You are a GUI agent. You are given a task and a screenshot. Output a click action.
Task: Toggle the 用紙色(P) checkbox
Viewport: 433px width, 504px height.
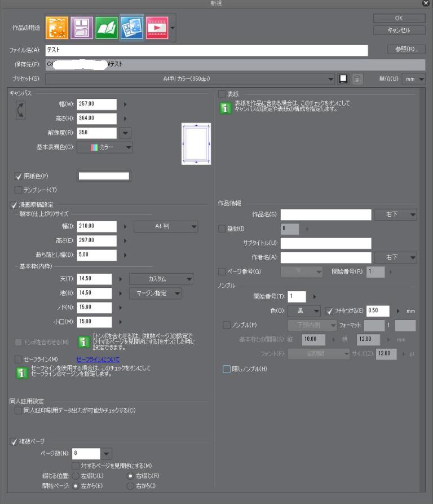point(18,176)
